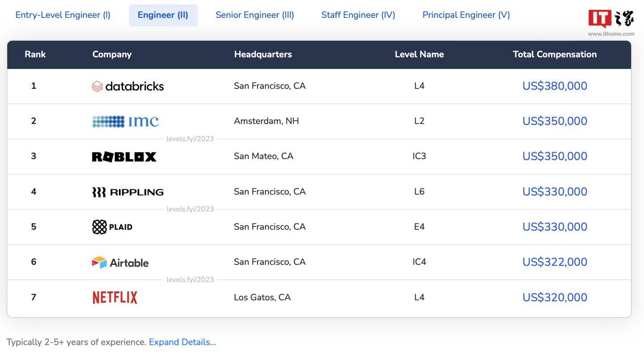The width and height of the screenshot is (644, 358).
Task: Select the Engineer (II) tab
Action: coord(163,15)
